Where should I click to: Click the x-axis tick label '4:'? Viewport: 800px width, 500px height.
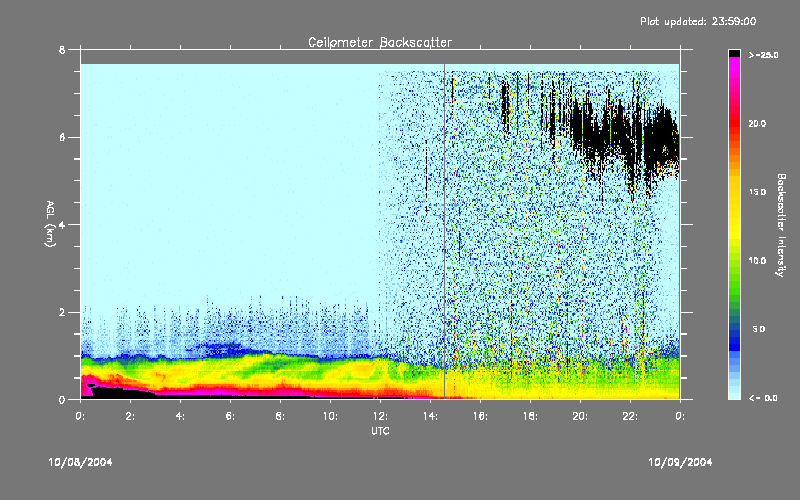(x=181, y=416)
